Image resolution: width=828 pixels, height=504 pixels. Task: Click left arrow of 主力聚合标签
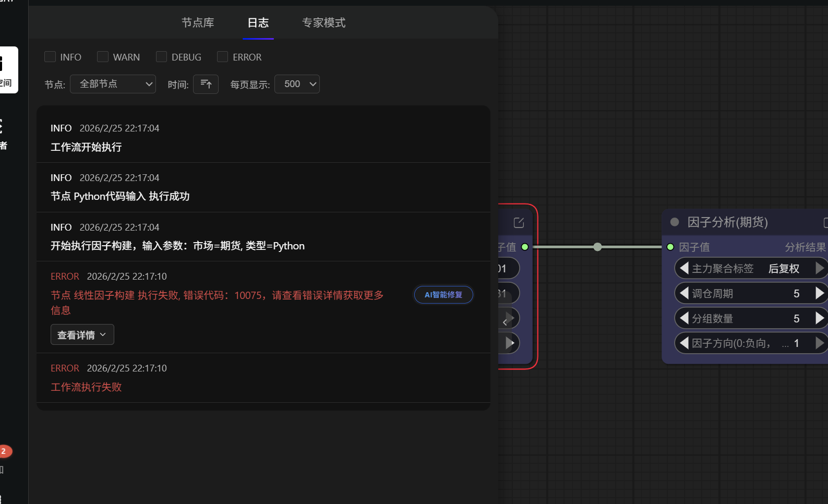pyautogui.click(x=684, y=268)
